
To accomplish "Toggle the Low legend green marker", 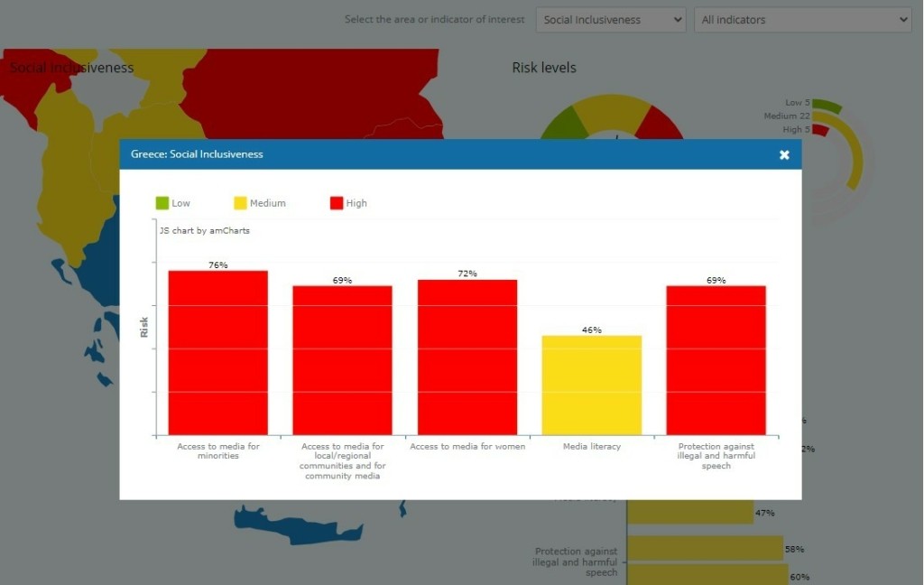I will click(162, 203).
